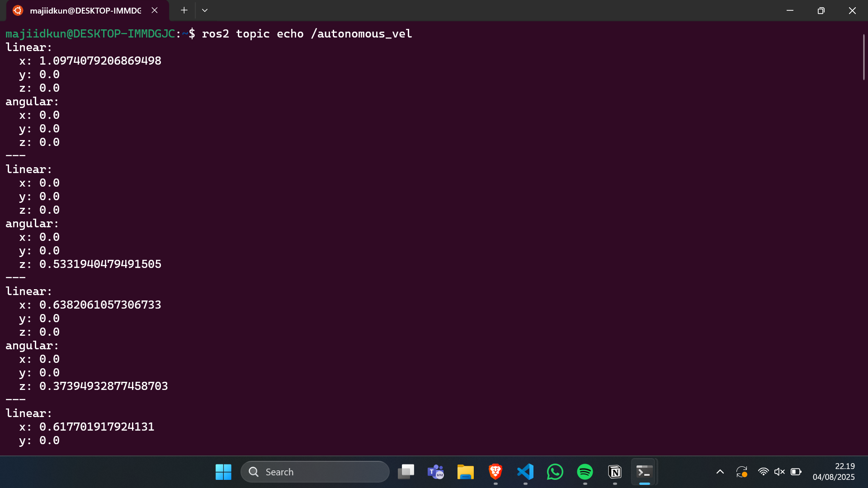
Task: Click the value 0.617701917924131
Action: tap(97, 427)
